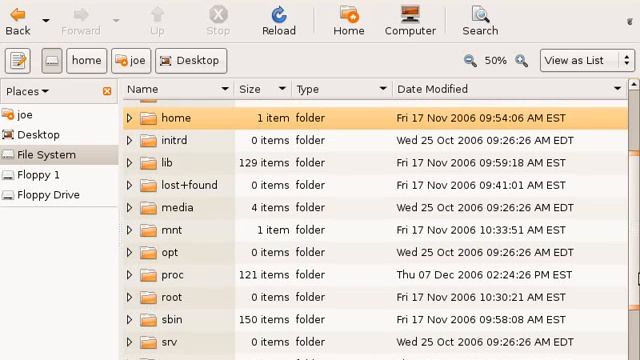This screenshot has width=640, height=360.
Task: Reload the current folder view
Action: point(279,21)
